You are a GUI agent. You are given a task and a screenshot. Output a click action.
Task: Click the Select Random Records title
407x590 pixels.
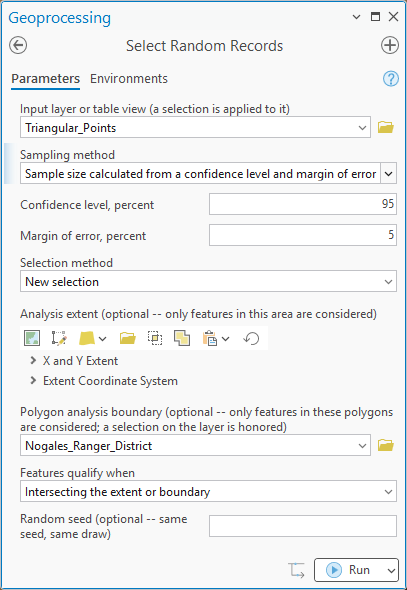click(204, 46)
